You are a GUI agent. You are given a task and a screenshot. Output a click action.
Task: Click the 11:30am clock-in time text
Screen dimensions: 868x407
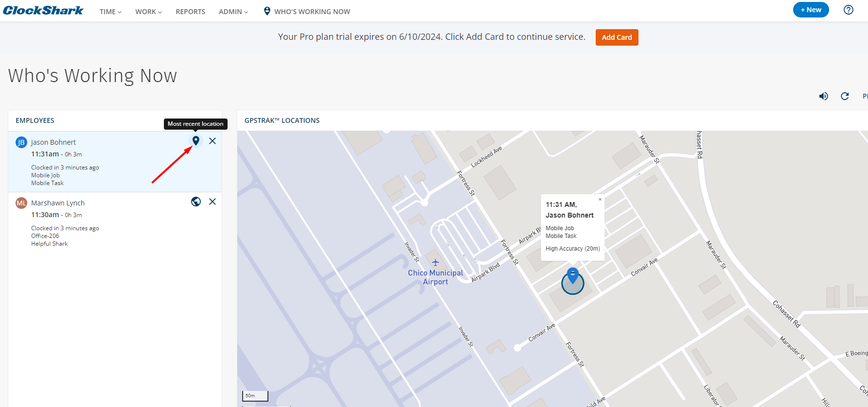(45, 215)
